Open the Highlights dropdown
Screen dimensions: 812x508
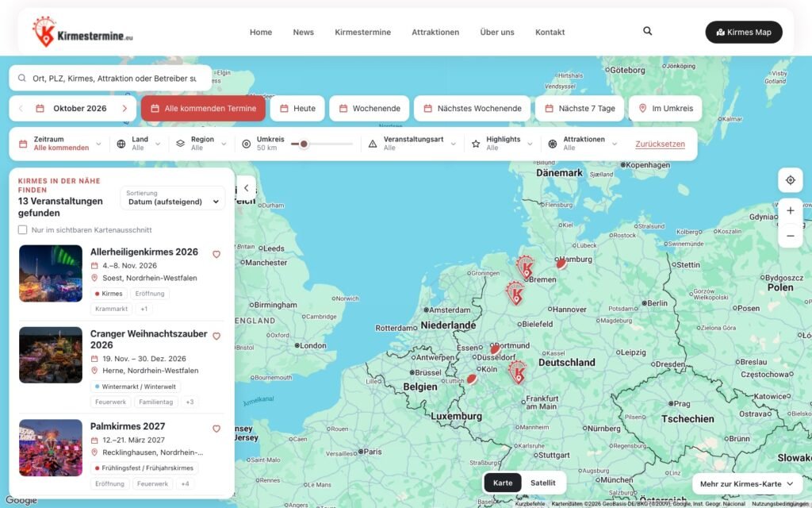[502, 144]
